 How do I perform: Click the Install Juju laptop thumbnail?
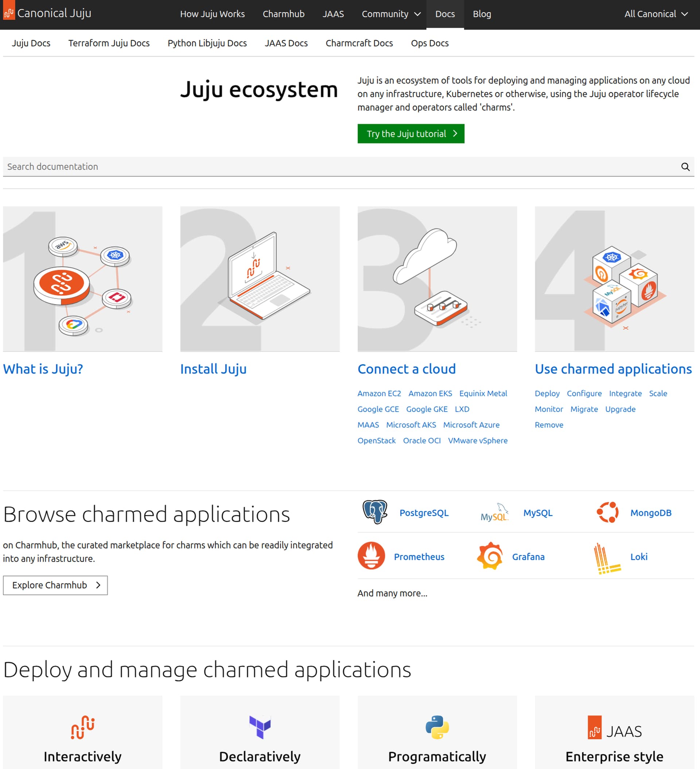pos(260,279)
